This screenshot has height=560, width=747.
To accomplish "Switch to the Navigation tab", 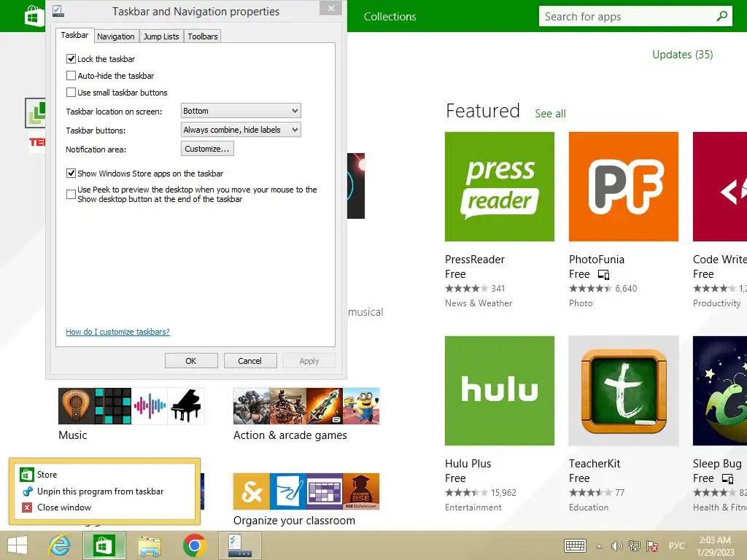I will 116,36.
